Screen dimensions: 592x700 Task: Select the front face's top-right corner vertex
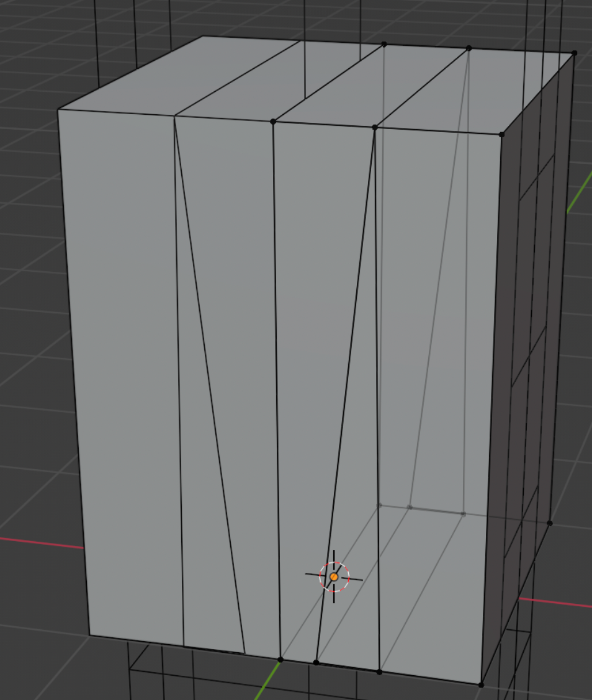click(x=501, y=135)
